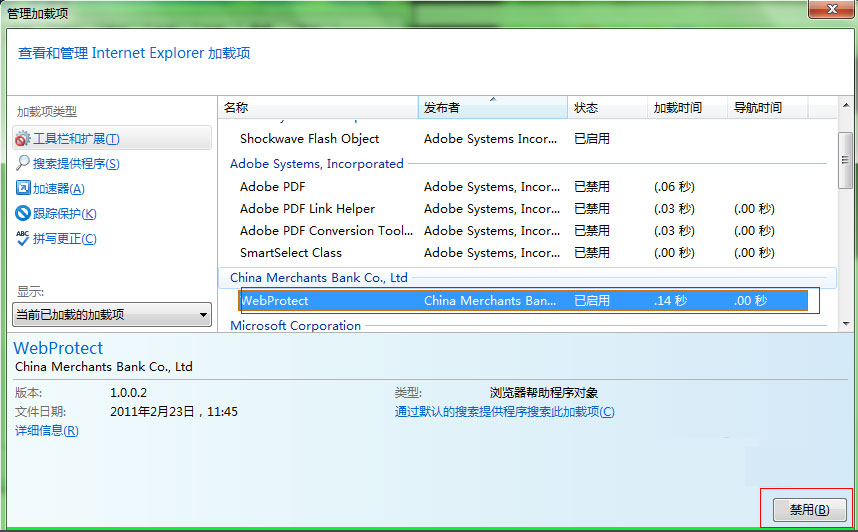Select the Adobe PDF add-on row
The width and height of the screenshot is (858, 532).
524,187
